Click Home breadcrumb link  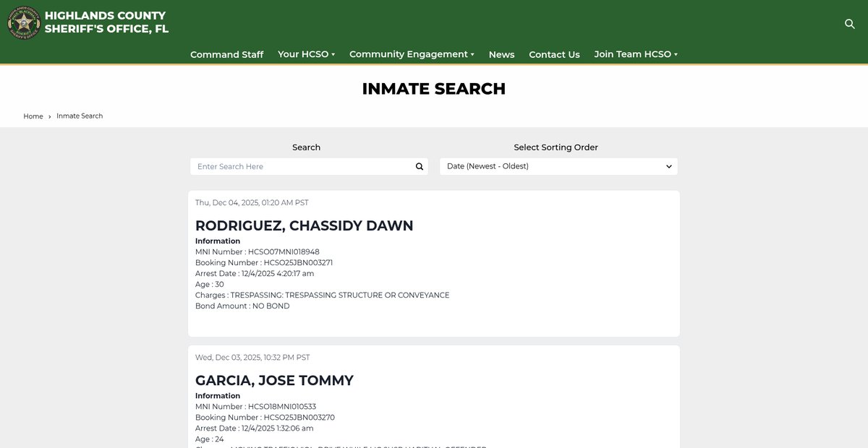(33, 116)
